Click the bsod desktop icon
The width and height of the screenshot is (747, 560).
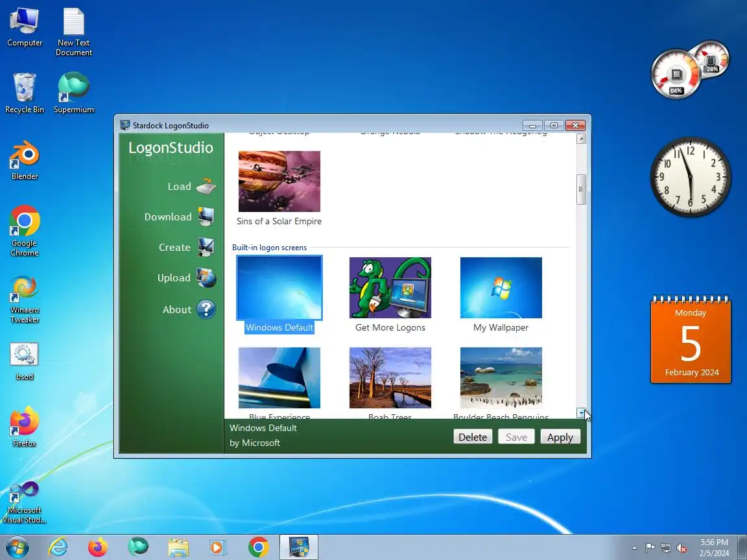(25, 361)
